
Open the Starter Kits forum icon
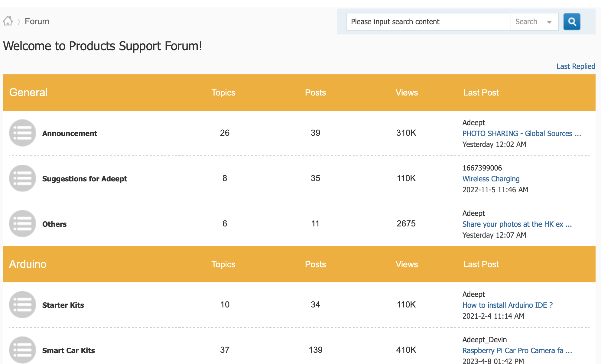click(23, 305)
